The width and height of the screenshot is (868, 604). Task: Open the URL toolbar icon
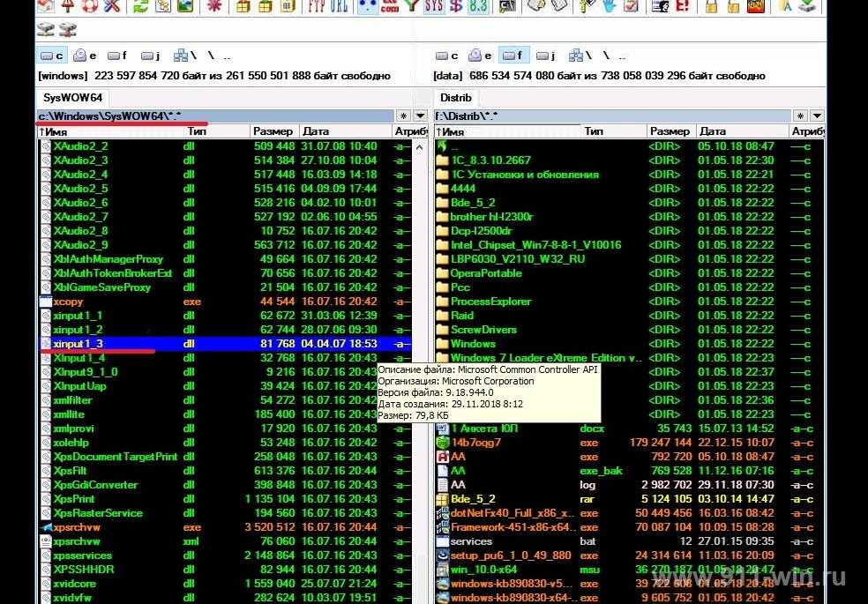click(339, 6)
